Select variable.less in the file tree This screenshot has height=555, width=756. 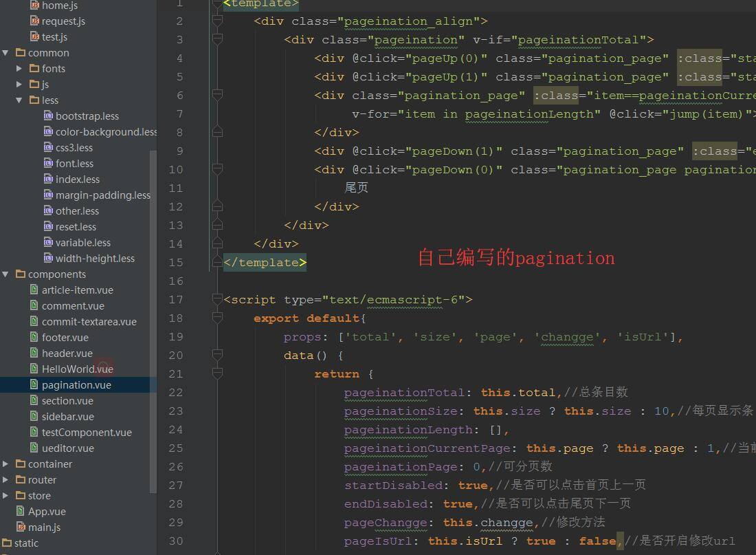click(82, 243)
